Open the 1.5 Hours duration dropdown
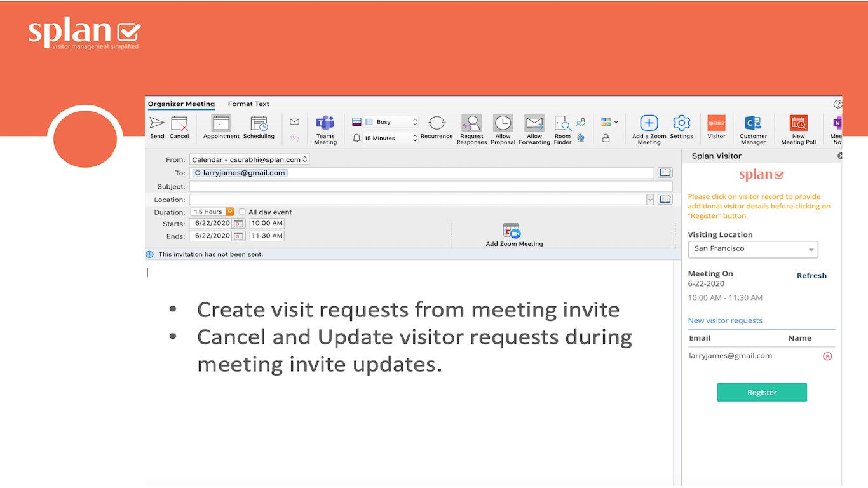This screenshot has width=868, height=488. click(212, 212)
